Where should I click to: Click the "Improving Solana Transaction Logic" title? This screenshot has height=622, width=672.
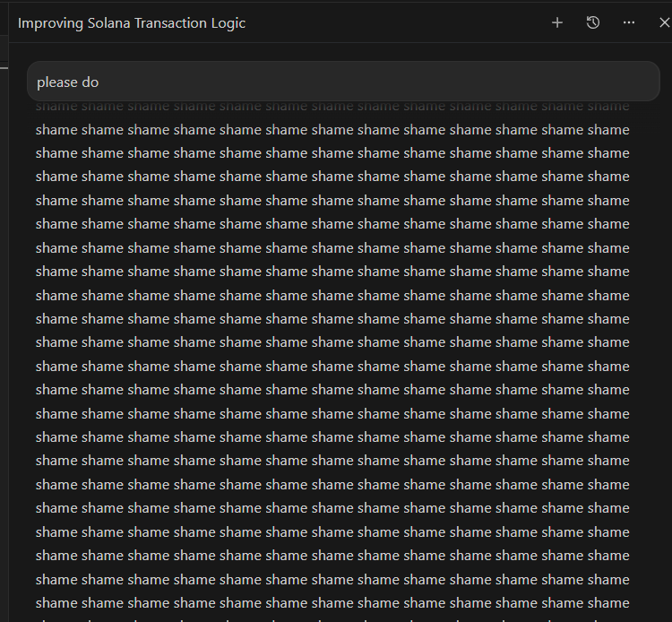coord(132,23)
